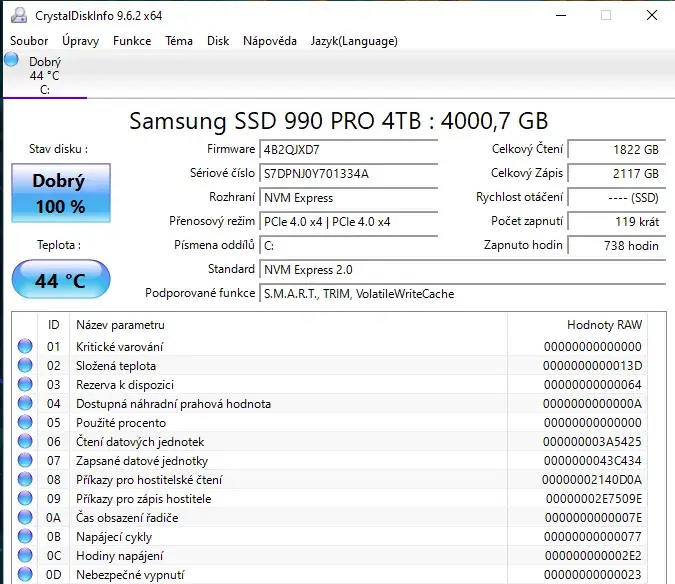Screen dimensions: 675x584
Task: Click status orb for Použité procento row
Action: [25, 422]
